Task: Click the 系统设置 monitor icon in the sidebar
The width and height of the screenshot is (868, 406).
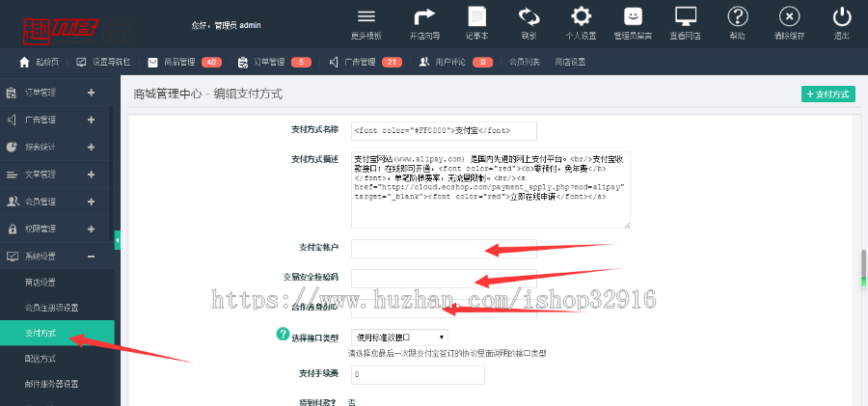Action: point(12,257)
